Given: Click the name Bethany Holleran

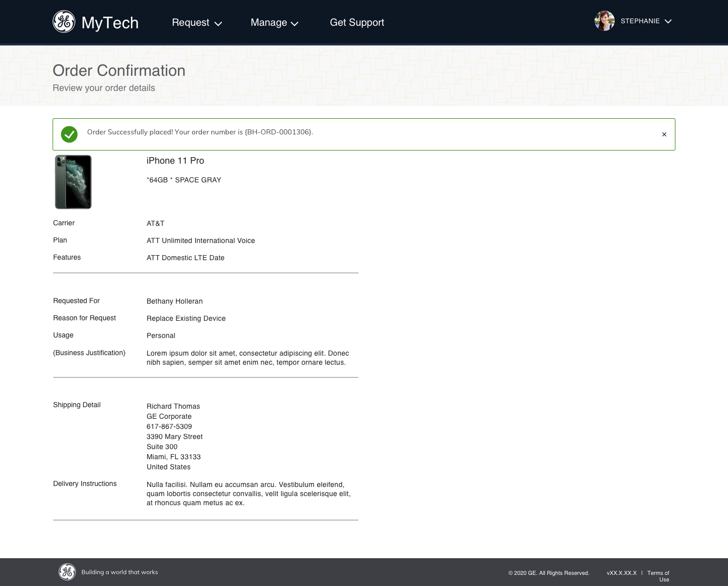Looking at the screenshot, I should pyautogui.click(x=174, y=301).
